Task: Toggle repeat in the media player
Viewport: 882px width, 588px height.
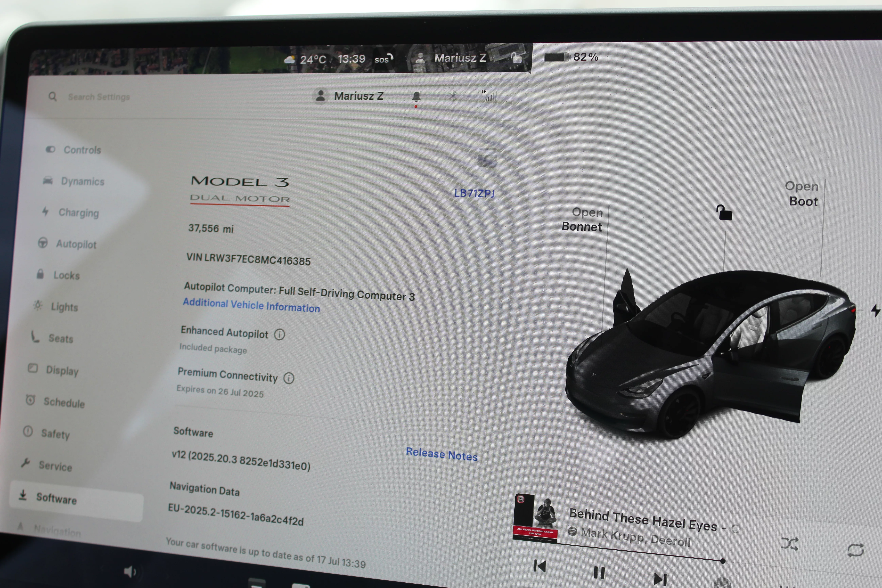Action: click(x=855, y=550)
